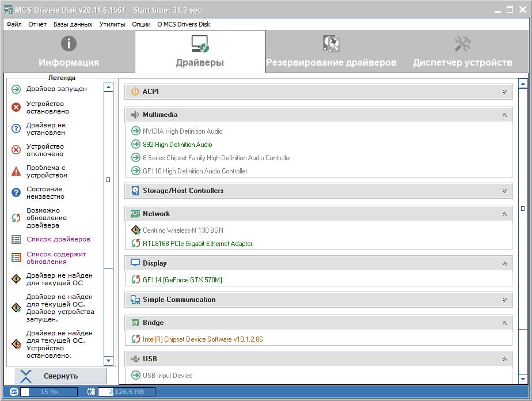Expand the Simple Communication section chevron
The height and width of the screenshot is (401, 532).
pyautogui.click(x=504, y=300)
